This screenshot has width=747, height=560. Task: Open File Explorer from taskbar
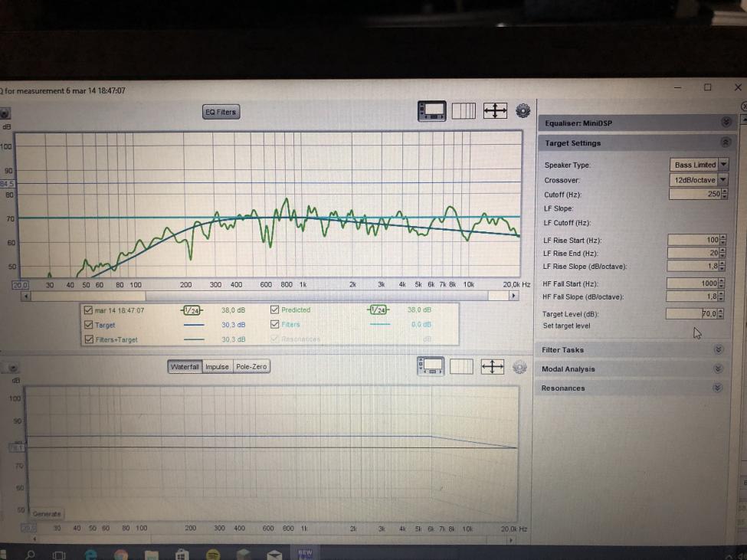tap(151, 555)
